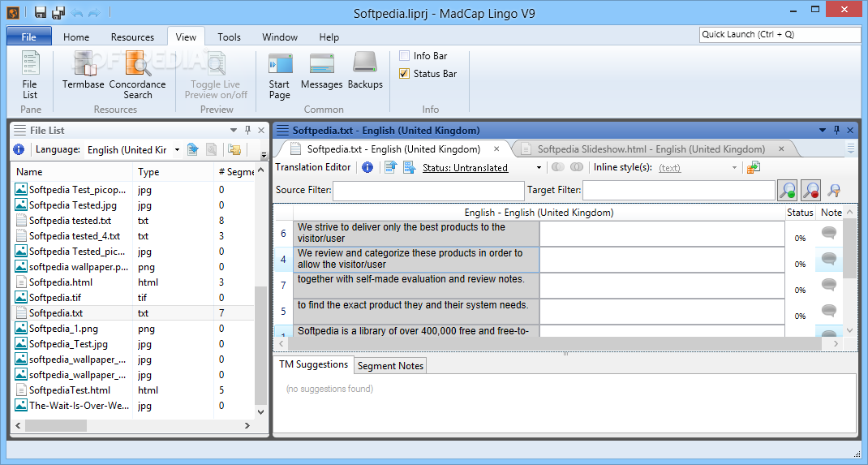Open the Help ribbon tab
The width and height of the screenshot is (868, 465).
point(329,37)
